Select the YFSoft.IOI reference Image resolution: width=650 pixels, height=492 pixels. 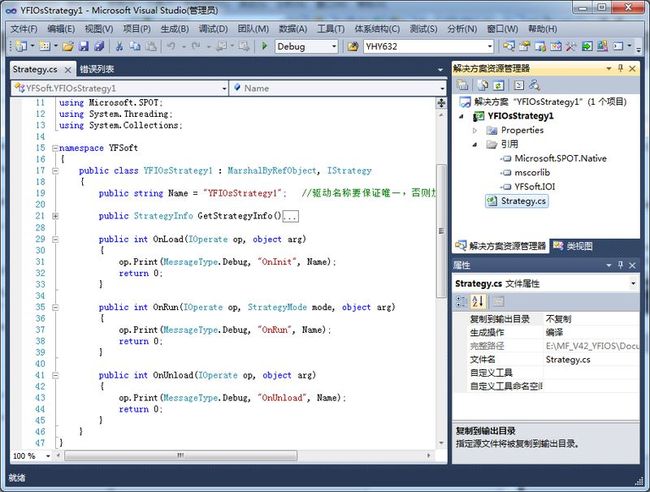(534, 187)
